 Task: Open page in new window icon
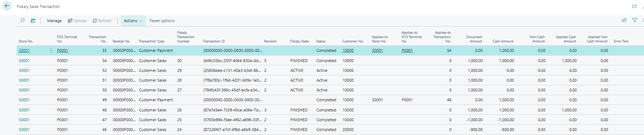point(634,6)
